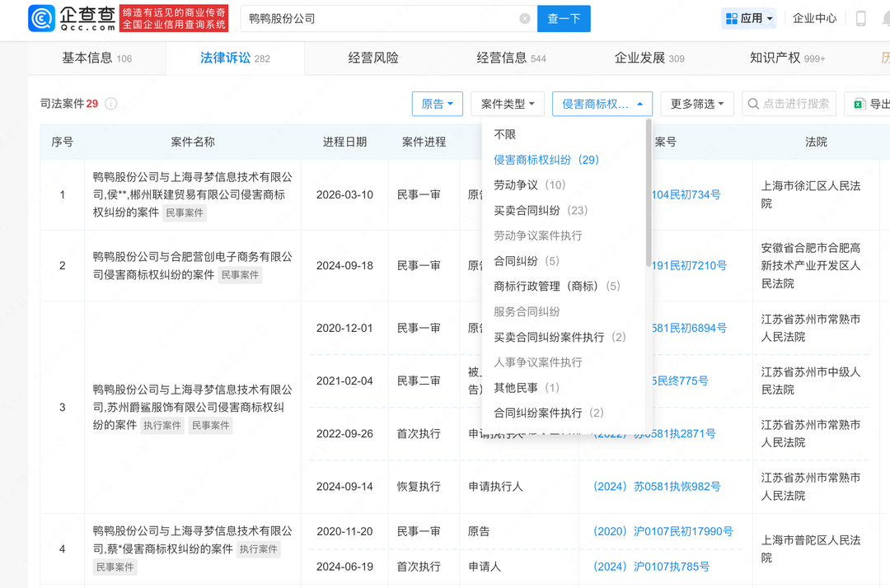Open case number 苏0581执恢982号 link
Screen dimensions: 890x588
tap(657, 487)
